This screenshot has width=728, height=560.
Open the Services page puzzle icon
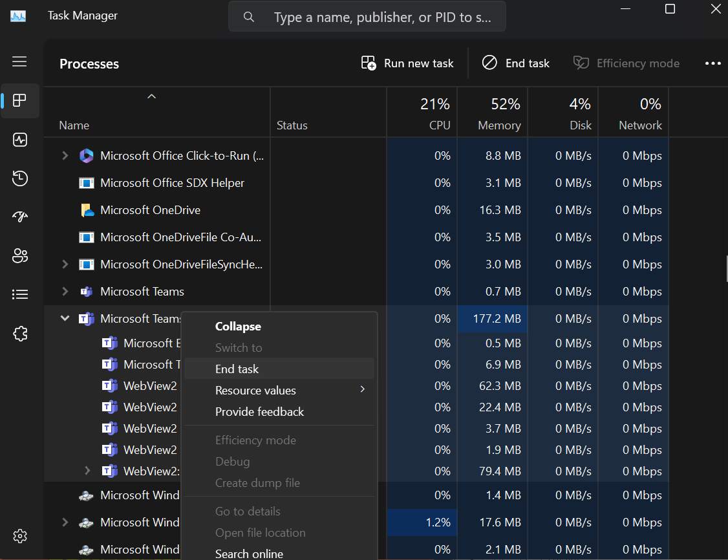20,334
